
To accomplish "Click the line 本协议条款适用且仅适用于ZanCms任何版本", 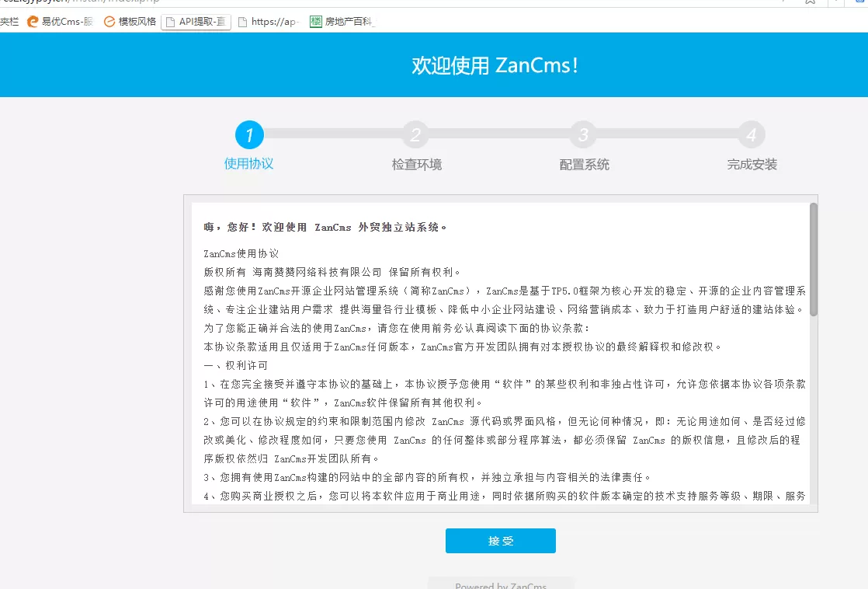I will (463, 347).
